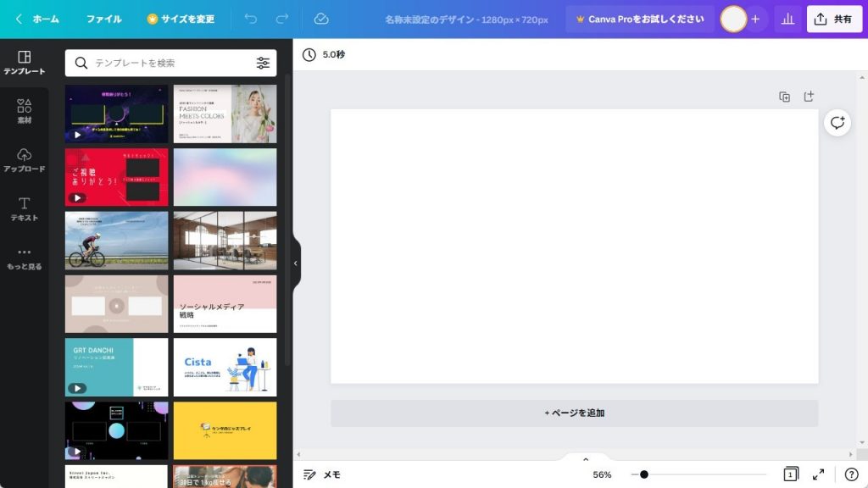
Task: Expand the bottom page thumbnails chevron
Action: pyautogui.click(x=586, y=459)
